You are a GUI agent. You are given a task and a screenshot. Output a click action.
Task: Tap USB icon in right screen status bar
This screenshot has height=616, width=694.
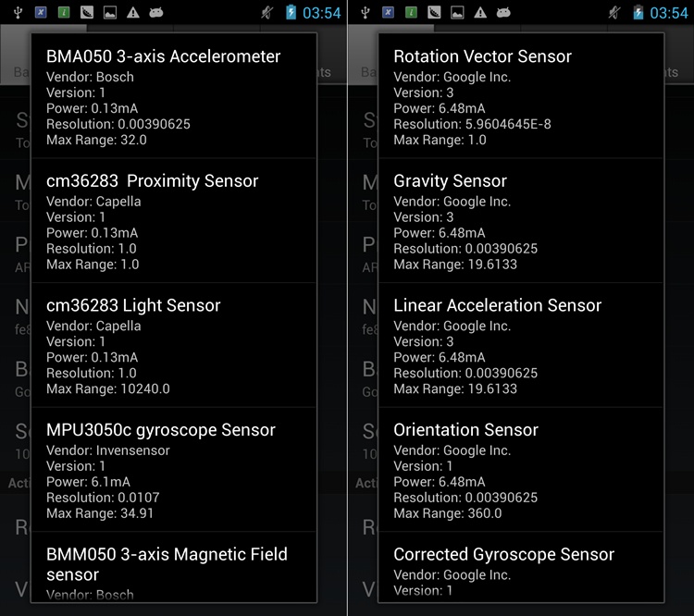[366, 12]
